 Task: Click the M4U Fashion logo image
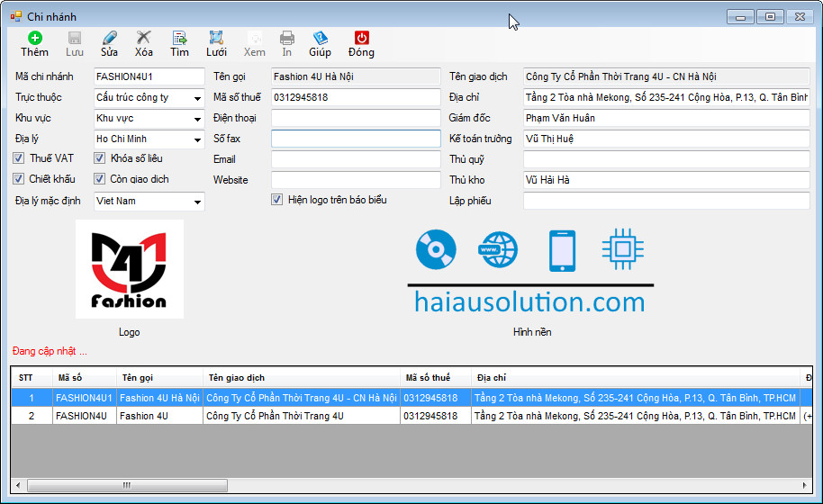(x=130, y=269)
